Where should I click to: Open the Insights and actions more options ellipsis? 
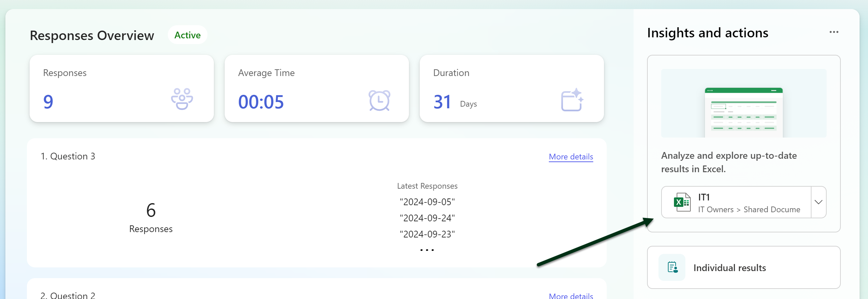tap(834, 32)
